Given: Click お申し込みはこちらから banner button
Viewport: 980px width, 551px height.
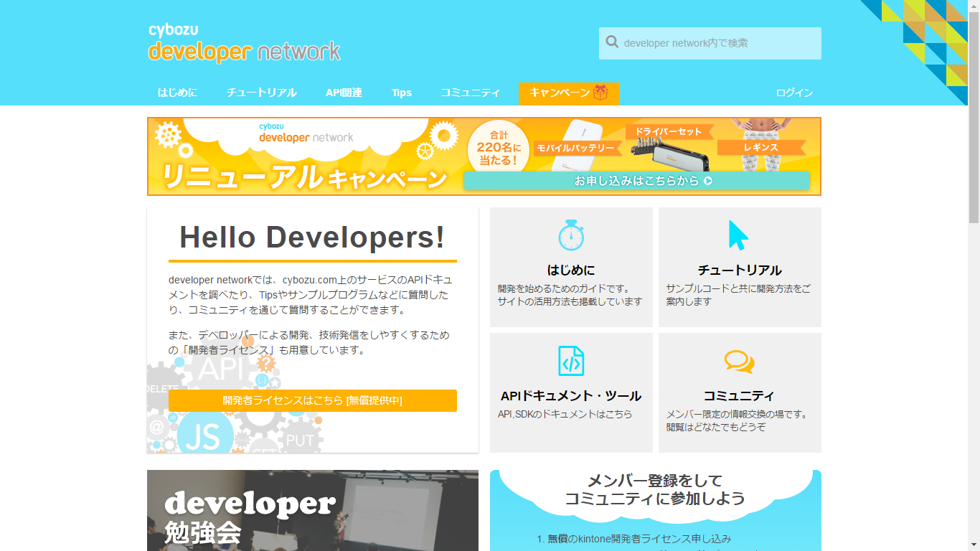Looking at the screenshot, I should tap(636, 181).
